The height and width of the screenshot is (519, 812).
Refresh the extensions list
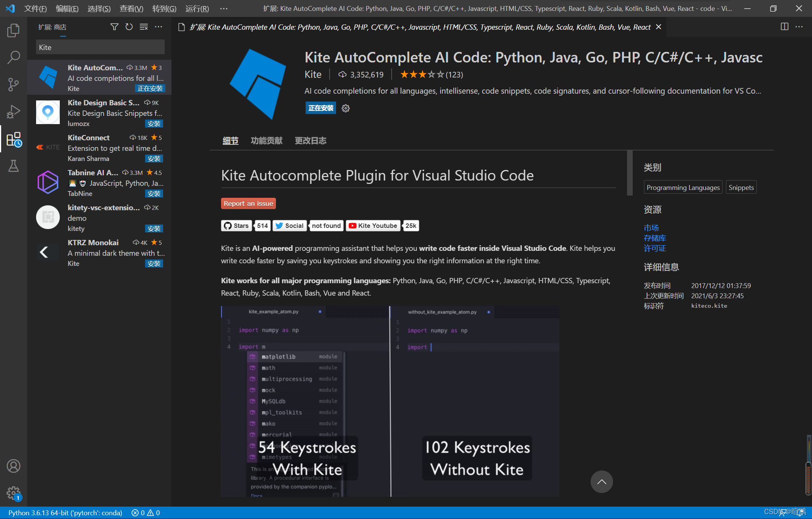tap(129, 27)
